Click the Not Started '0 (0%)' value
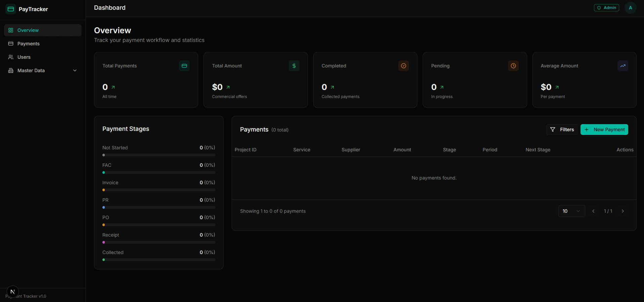 point(208,148)
